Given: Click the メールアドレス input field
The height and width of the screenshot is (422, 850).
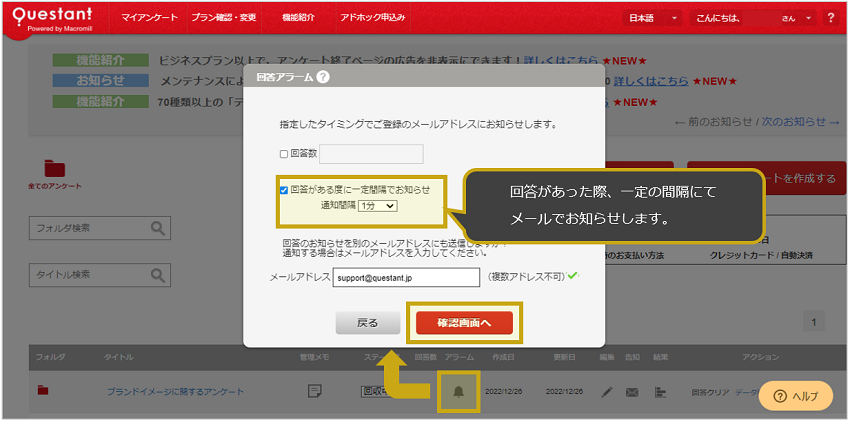Looking at the screenshot, I should point(406,277).
